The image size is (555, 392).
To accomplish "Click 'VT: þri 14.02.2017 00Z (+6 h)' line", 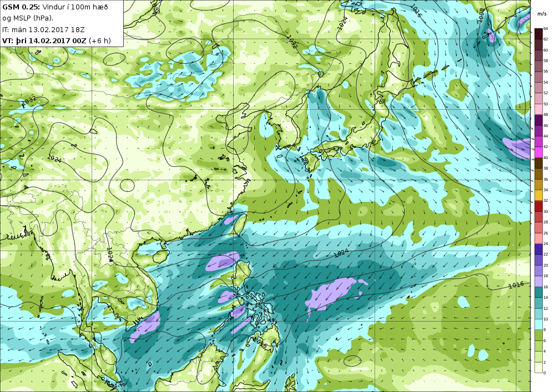I will coord(56,40).
